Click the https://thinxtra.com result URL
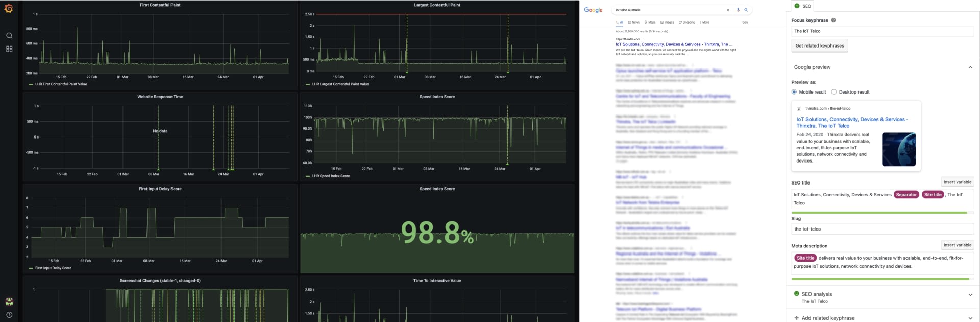This screenshot has width=980, height=322. 628,39
